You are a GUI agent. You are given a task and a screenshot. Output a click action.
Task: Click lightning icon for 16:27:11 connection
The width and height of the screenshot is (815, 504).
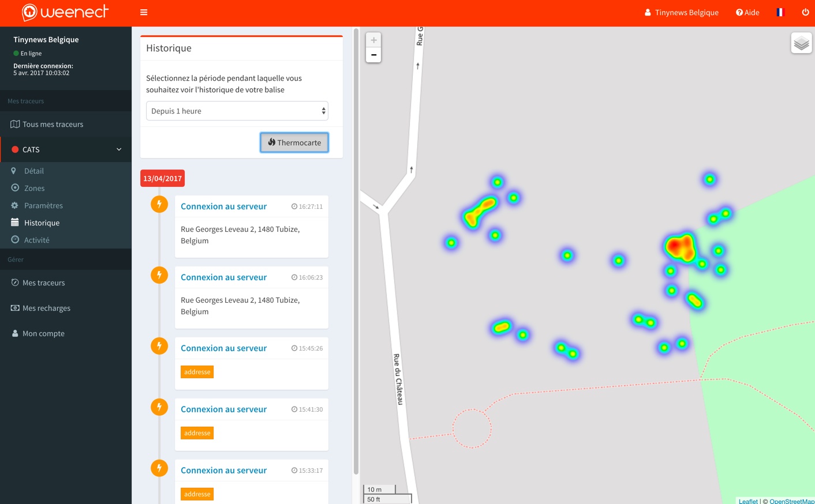[159, 204]
